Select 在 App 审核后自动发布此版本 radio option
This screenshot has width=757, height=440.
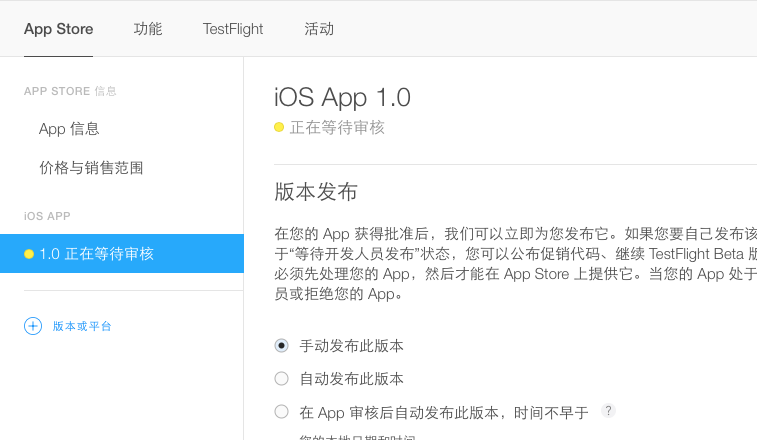[x=281, y=412]
